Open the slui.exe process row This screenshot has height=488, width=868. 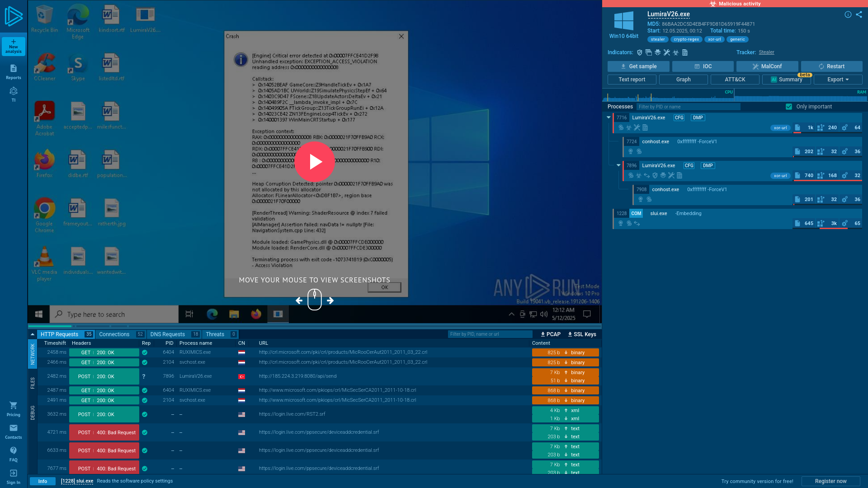point(738,219)
